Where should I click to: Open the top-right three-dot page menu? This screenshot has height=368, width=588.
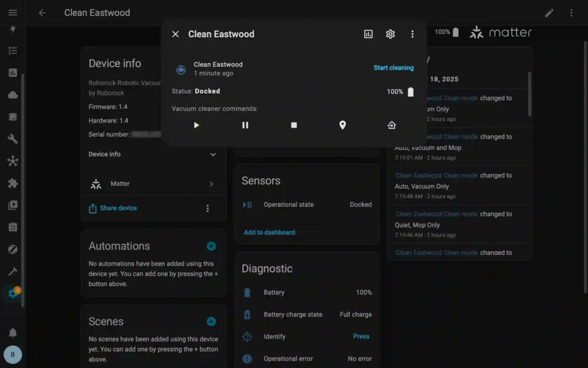coord(571,12)
